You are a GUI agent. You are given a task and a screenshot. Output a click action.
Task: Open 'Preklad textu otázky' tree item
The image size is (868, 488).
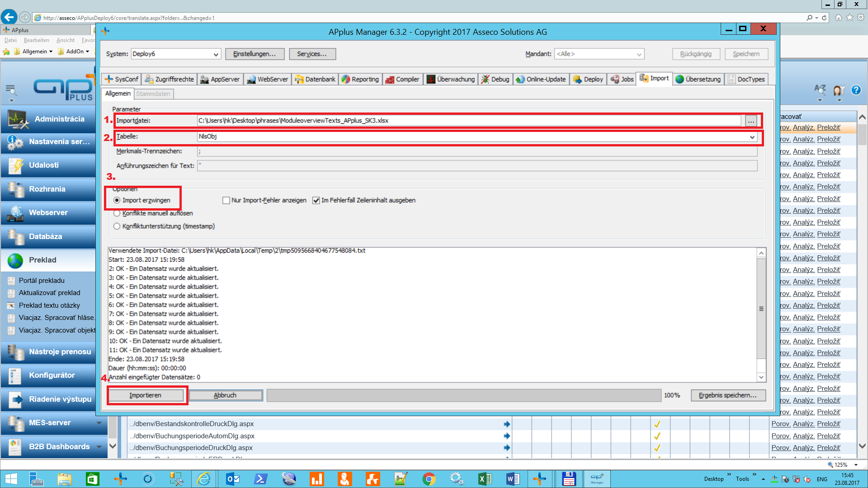tap(49, 305)
